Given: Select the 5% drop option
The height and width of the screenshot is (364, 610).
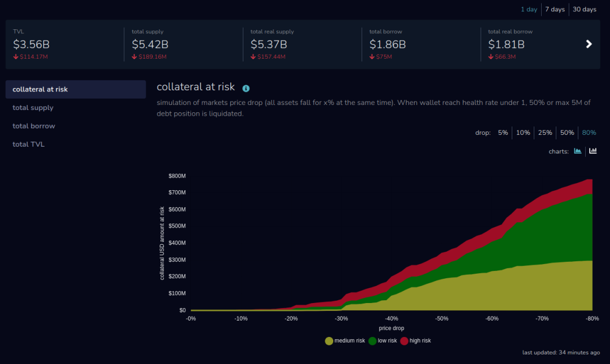Looking at the screenshot, I should point(503,133).
